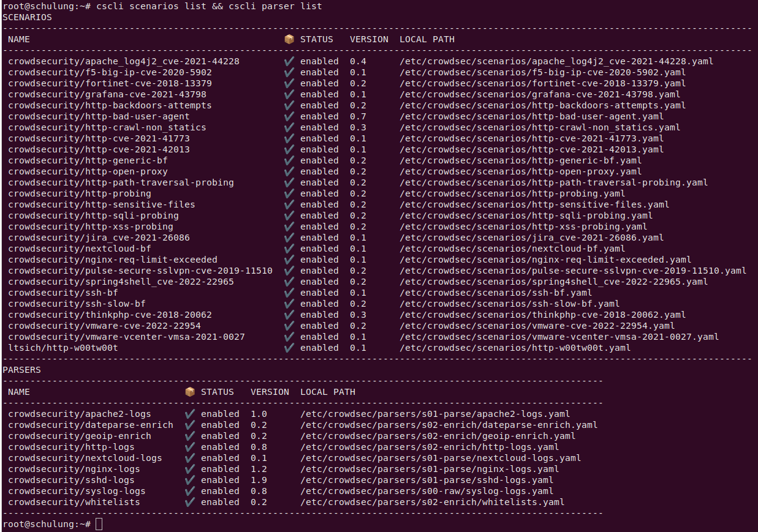Click scenario name crowdsecurity/ssh-slow-bf
The image size is (758, 532).
tap(77, 304)
